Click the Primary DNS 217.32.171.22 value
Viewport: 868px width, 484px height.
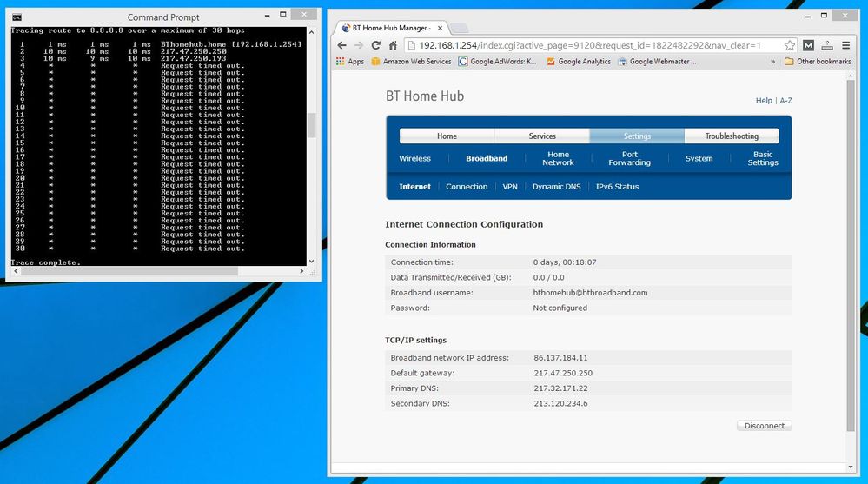point(560,388)
